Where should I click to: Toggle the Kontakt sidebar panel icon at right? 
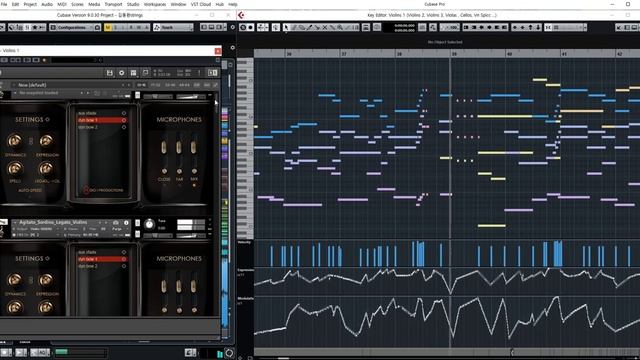[x=213, y=73]
